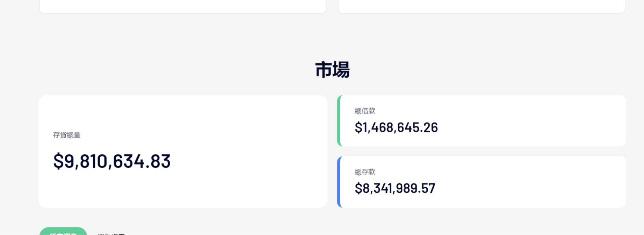Click the dollar sign of $8,341,989.57

coord(358,189)
